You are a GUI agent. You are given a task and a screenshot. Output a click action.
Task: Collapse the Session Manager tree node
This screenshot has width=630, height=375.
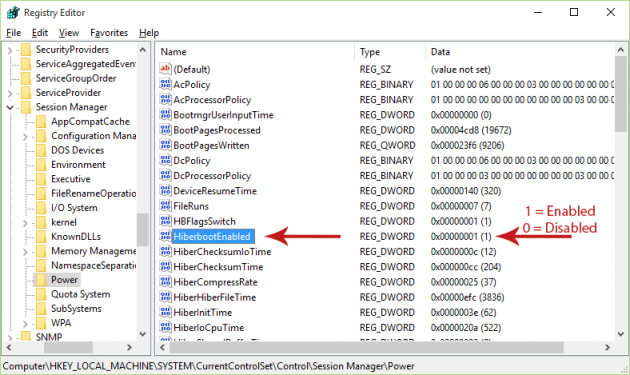tap(10, 107)
